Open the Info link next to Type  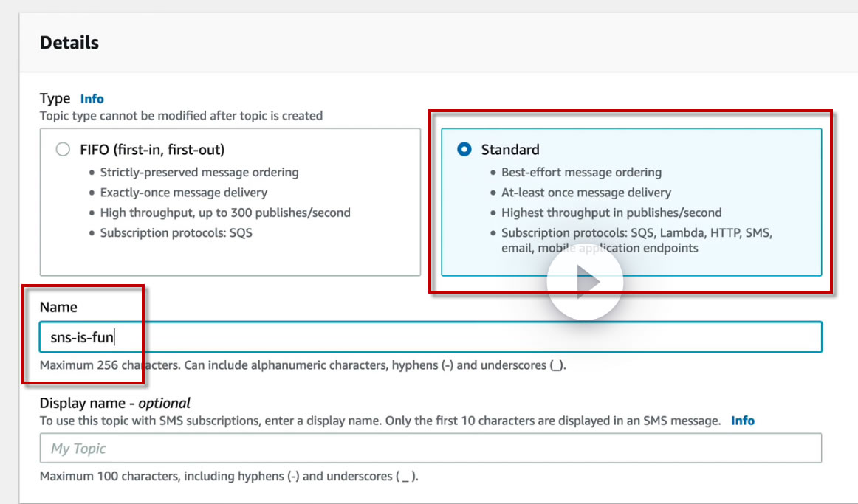(x=92, y=99)
